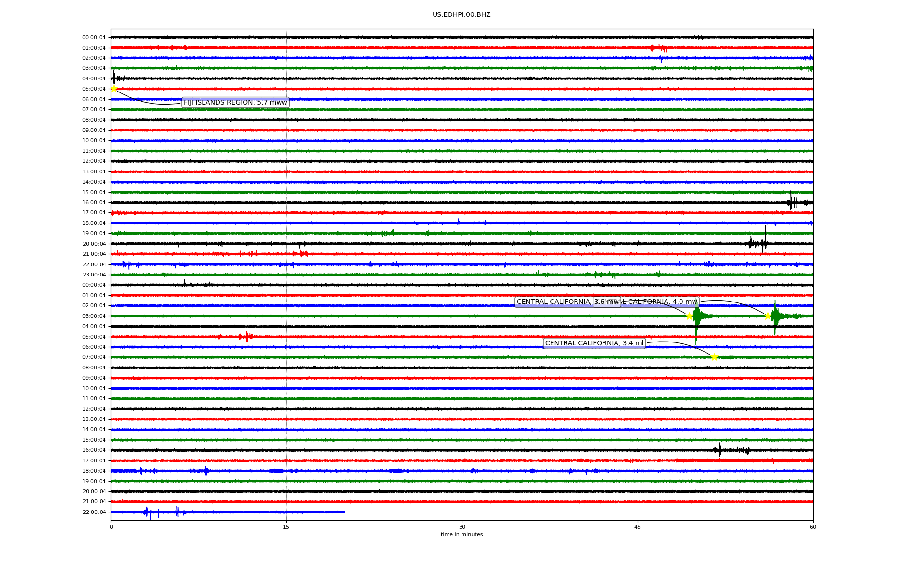Viewport: 924px width, 578px height.
Task: Click the 60 tick label on the time axis
Action: 813,527
